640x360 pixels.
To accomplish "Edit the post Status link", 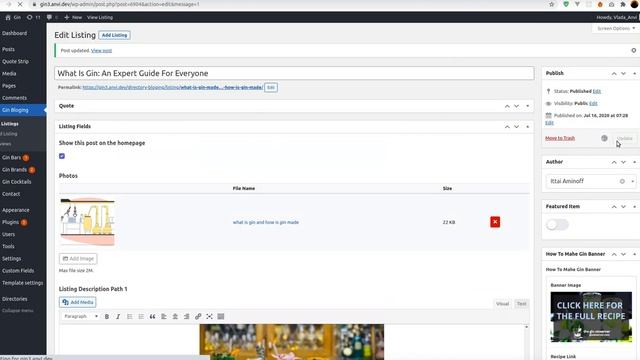I will (x=597, y=91).
